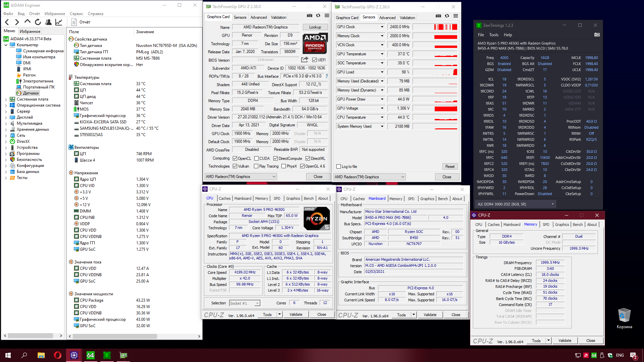Image resolution: width=644 pixels, height=362 pixels.
Task: Click the AIDA64 graph chart toolbar icon
Action: 59,22
